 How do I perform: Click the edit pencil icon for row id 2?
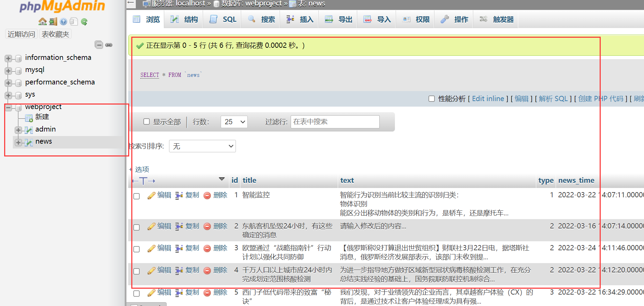click(151, 227)
